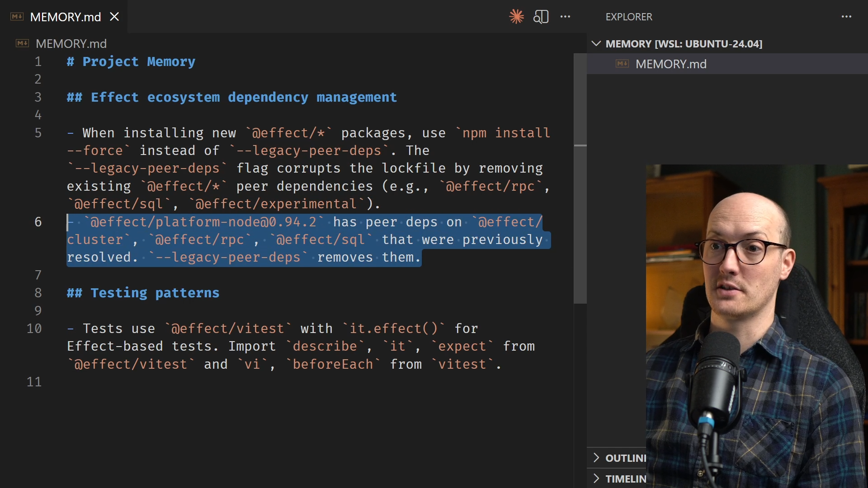This screenshot has width=868, height=488.
Task: Click the '@effect/platform-node@0.94.2' code text
Action: coord(203,222)
